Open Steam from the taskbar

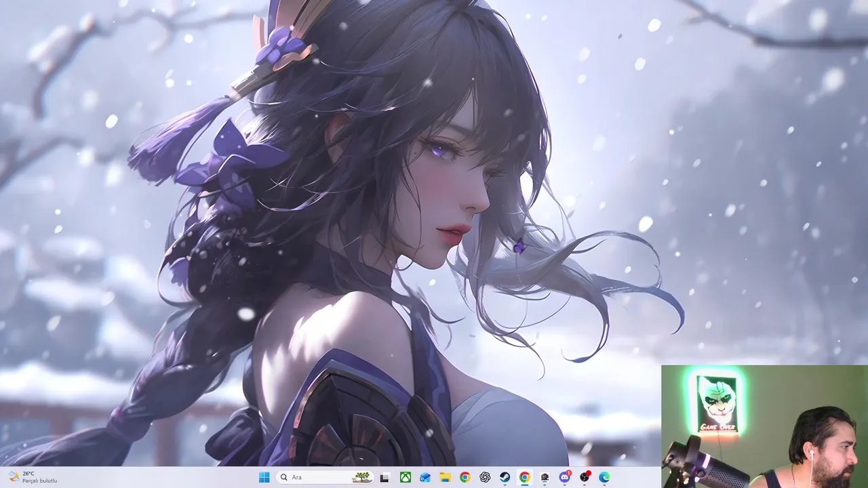tap(505, 477)
